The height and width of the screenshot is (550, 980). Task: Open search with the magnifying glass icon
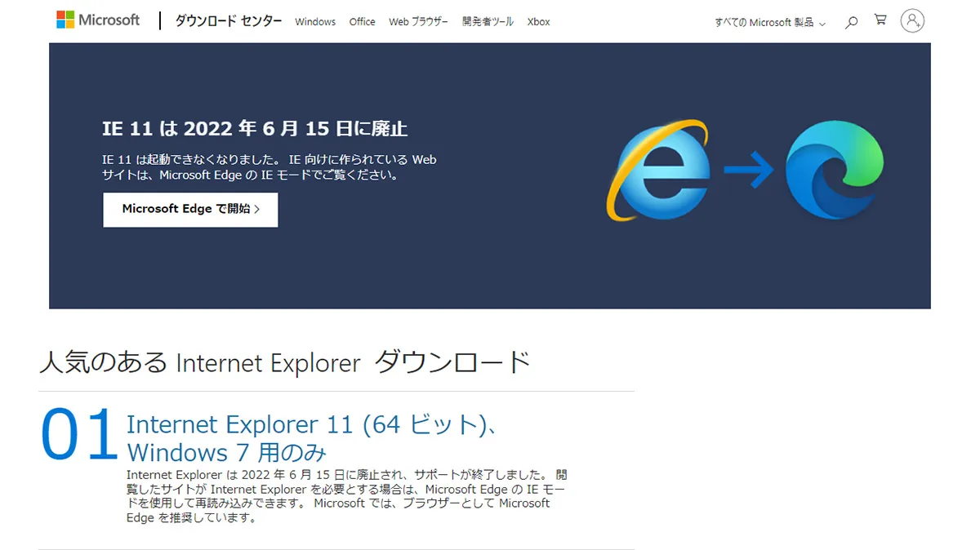point(851,22)
